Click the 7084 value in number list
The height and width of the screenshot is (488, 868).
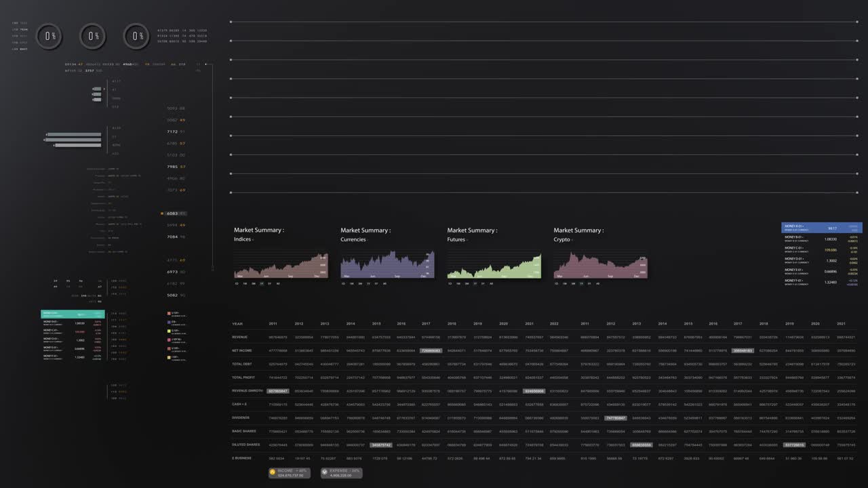point(172,237)
